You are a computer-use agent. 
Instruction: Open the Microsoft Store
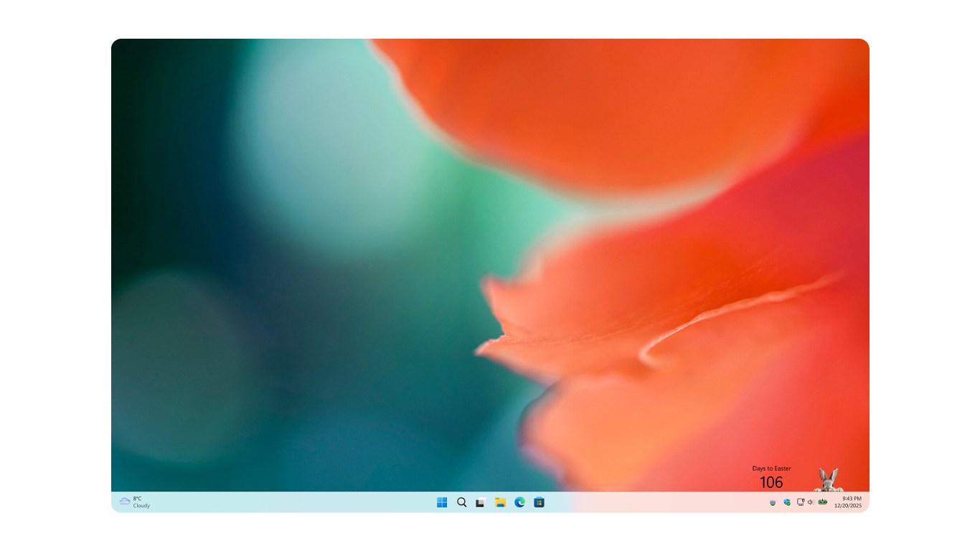538,502
